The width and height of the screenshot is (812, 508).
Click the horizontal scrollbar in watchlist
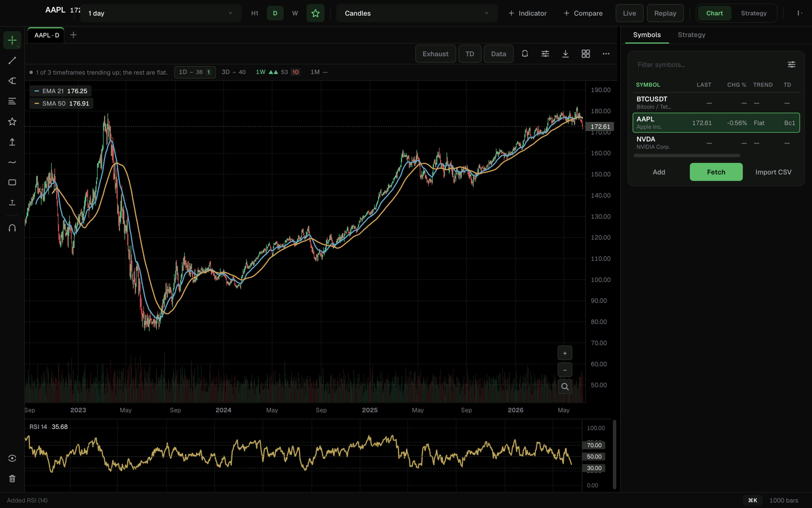point(687,155)
